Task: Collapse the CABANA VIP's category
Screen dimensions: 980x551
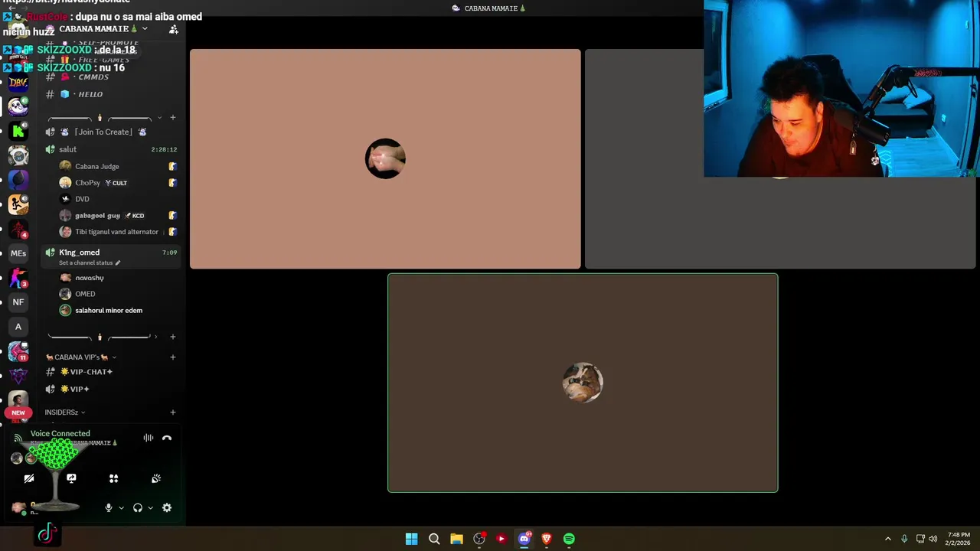Action: [x=81, y=357]
